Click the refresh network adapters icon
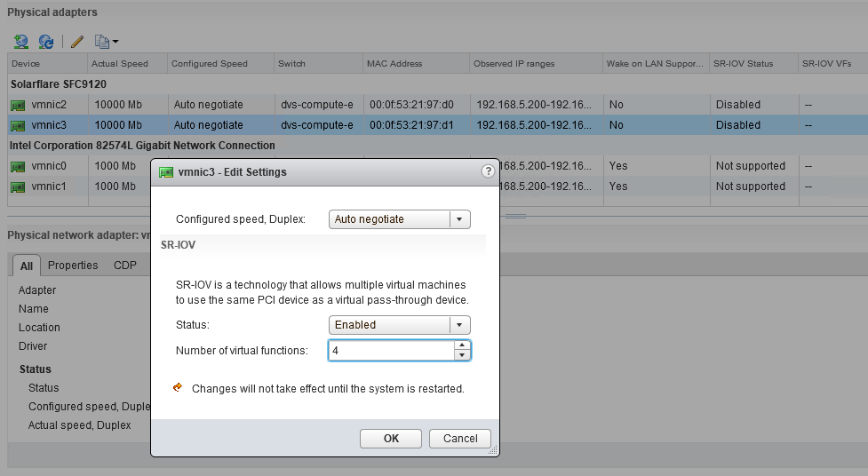 coord(46,42)
